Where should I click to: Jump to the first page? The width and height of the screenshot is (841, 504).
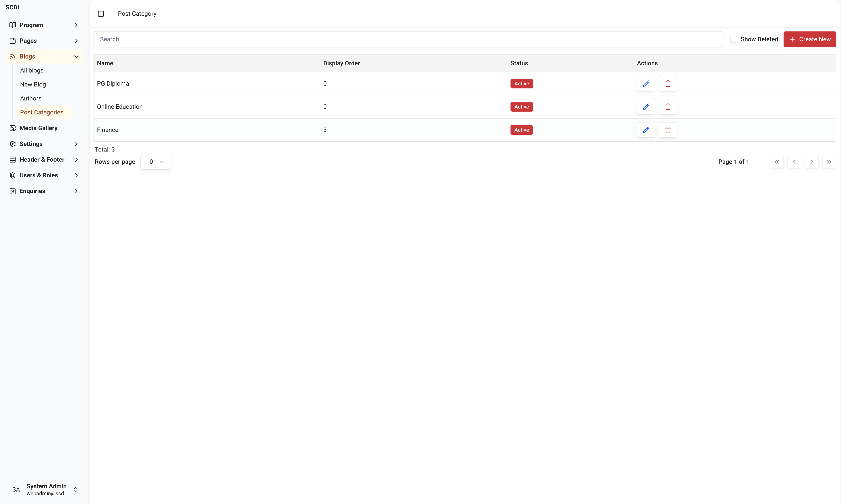(x=777, y=162)
